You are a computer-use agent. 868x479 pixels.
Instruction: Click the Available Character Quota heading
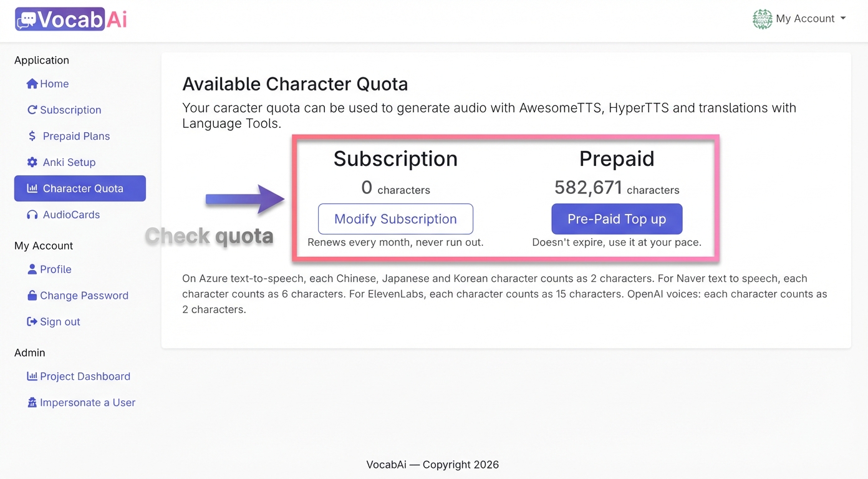[295, 84]
